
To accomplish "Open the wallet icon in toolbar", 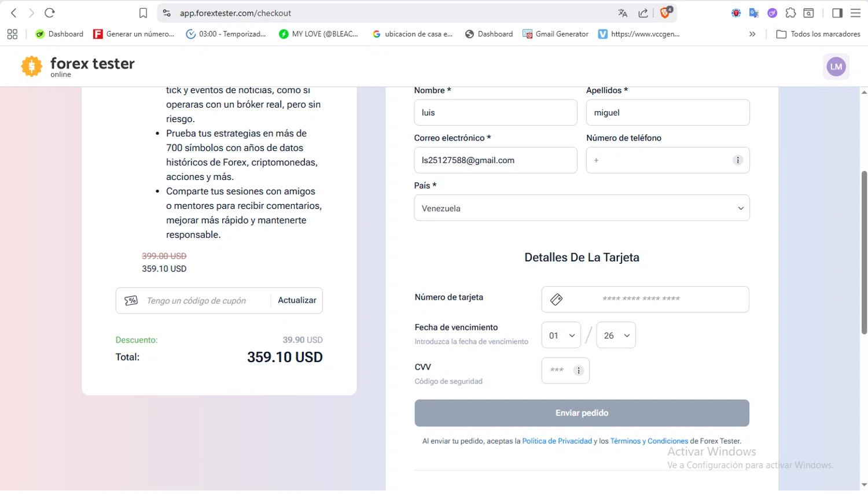I will 809,13.
